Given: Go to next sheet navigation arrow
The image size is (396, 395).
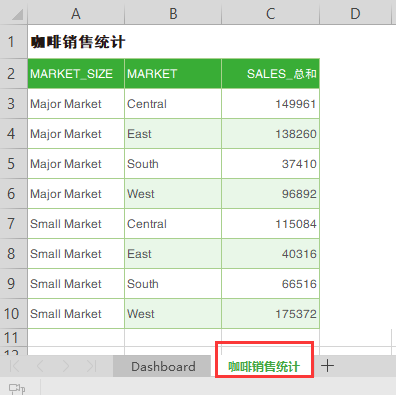Looking at the screenshot, I should point(66,366).
